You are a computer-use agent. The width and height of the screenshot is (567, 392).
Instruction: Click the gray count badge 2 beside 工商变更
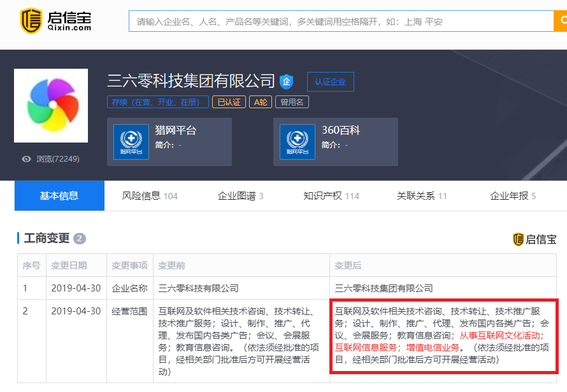[x=80, y=239]
